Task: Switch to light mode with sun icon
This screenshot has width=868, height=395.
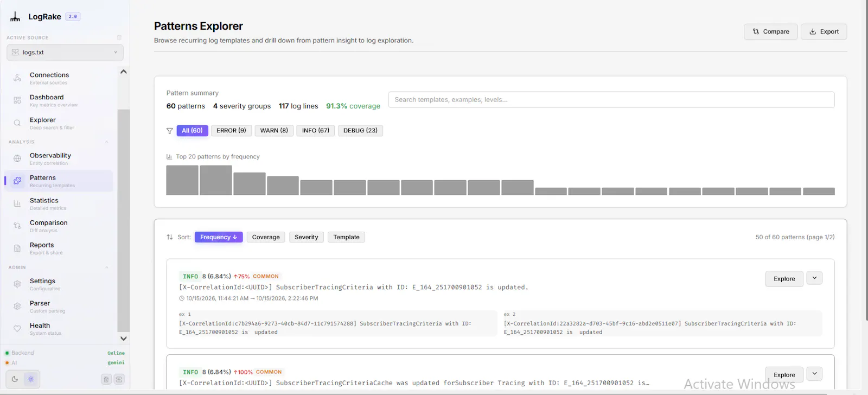Action: coord(31,379)
